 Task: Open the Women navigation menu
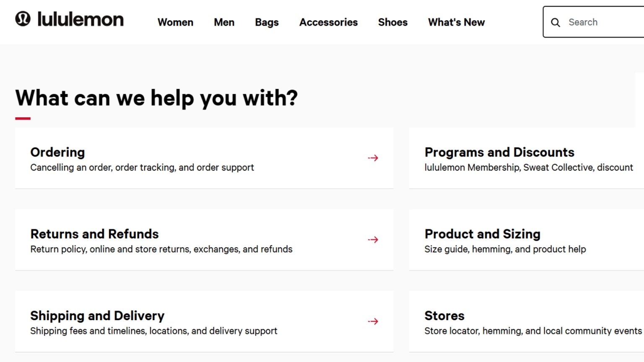[175, 22]
